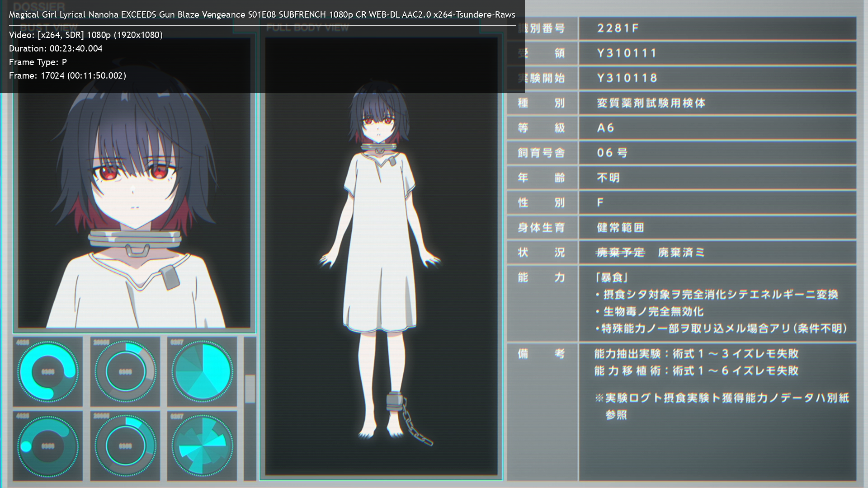This screenshot has width=868, height=488.
Task: Select the bottom-row ring gauge with cyan dot
Action: pos(48,446)
